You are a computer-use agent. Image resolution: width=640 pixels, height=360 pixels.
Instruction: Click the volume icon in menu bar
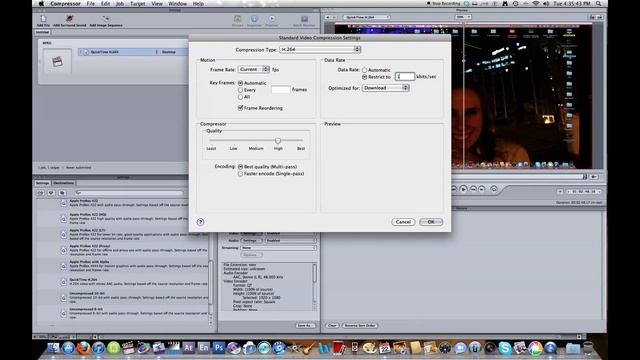[x=546, y=4]
